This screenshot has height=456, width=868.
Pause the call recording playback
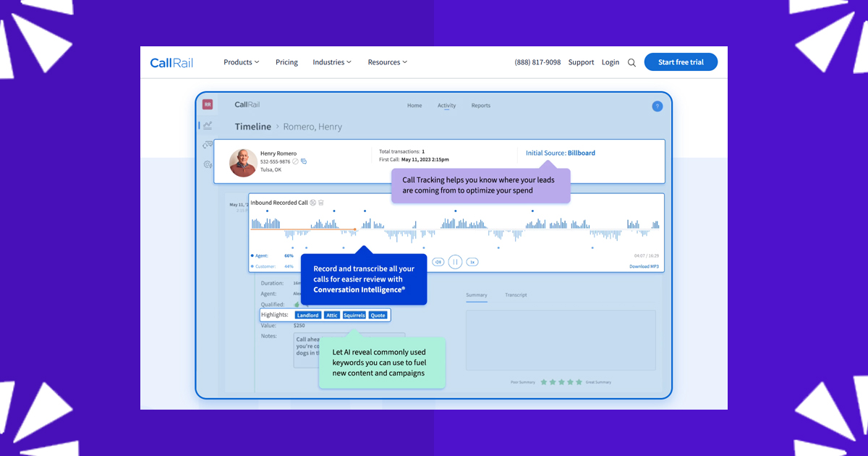click(x=455, y=262)
